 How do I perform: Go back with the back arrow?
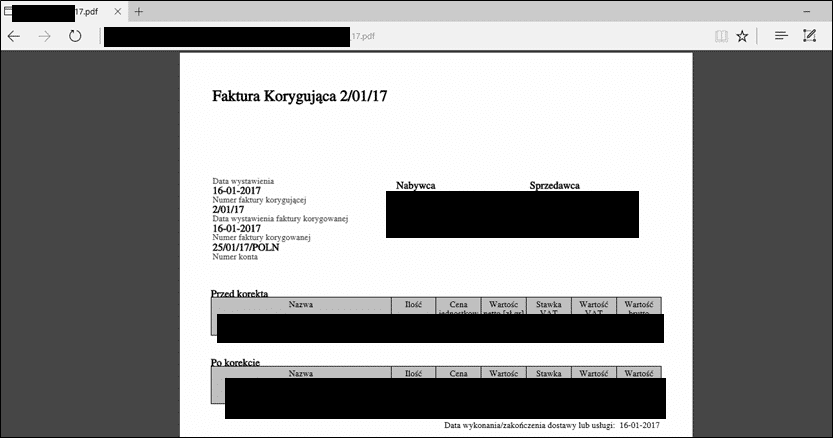(x=14, y=36)
